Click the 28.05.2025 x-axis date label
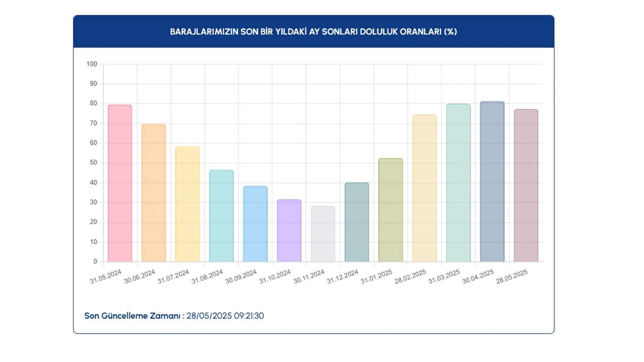Image resolution: width=644 pixels, height=362 pixels. tap(512, 277)
